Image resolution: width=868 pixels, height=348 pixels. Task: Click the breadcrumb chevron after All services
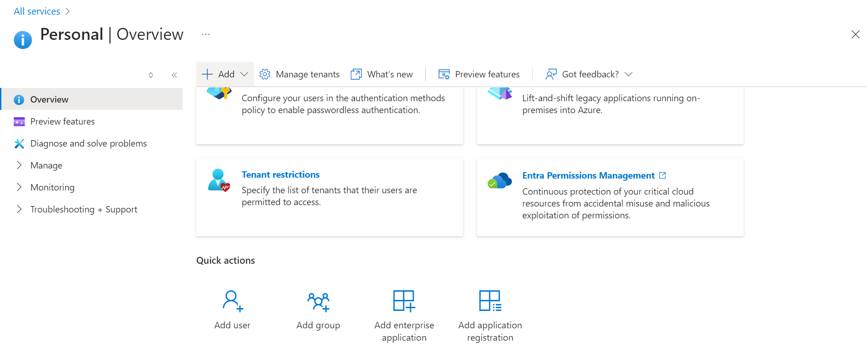coord(68,11)
